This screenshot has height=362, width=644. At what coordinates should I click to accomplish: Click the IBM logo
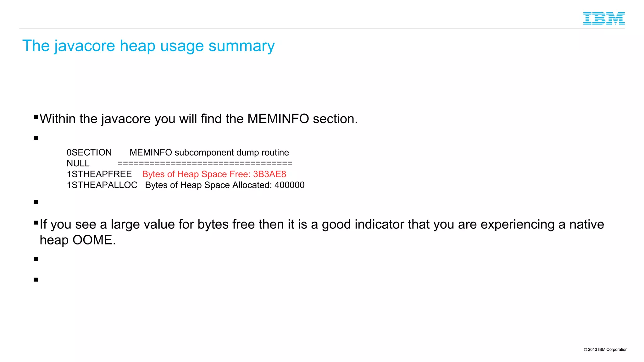(603, 18)
